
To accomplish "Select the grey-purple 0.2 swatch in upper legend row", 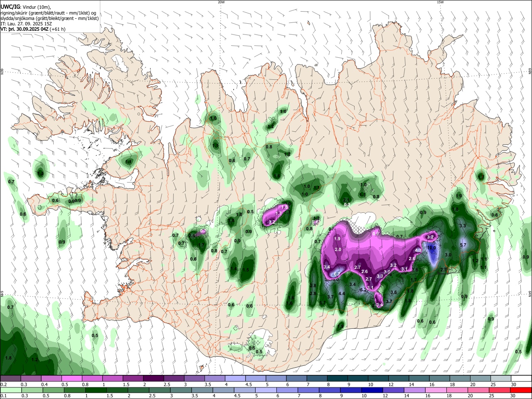I will 10,379.
